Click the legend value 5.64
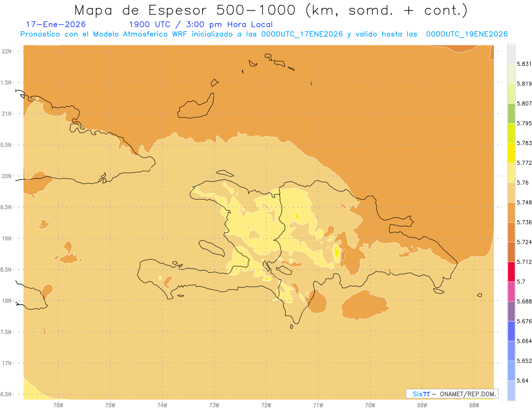 click(x=523, y=380)
